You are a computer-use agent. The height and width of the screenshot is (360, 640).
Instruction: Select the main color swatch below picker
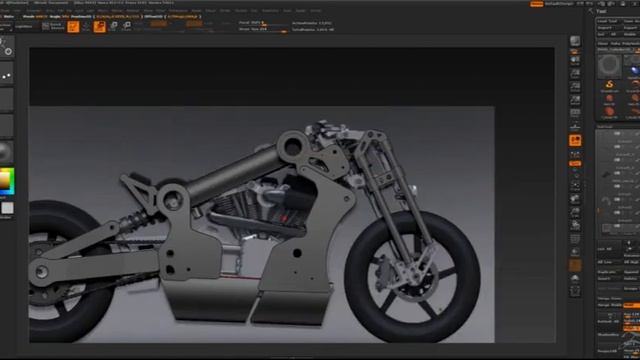pos(7,208)
